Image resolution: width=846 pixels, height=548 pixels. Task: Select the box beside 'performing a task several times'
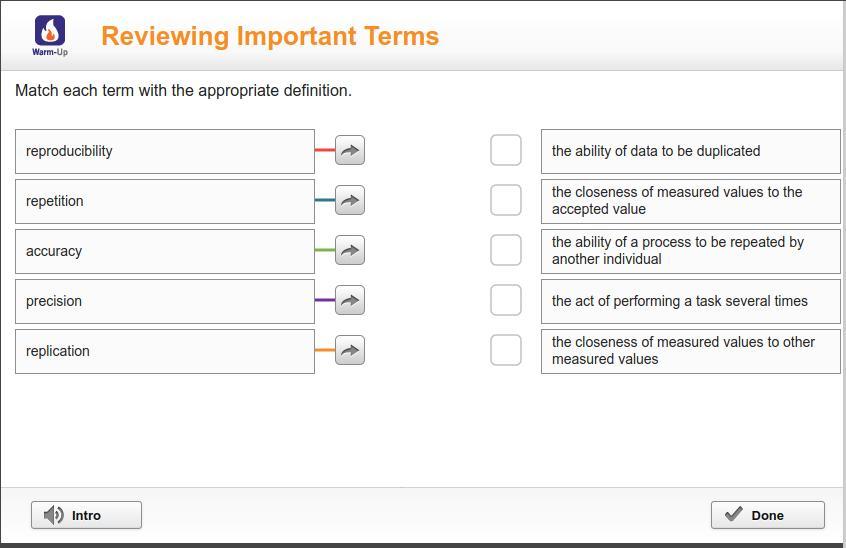506,300
